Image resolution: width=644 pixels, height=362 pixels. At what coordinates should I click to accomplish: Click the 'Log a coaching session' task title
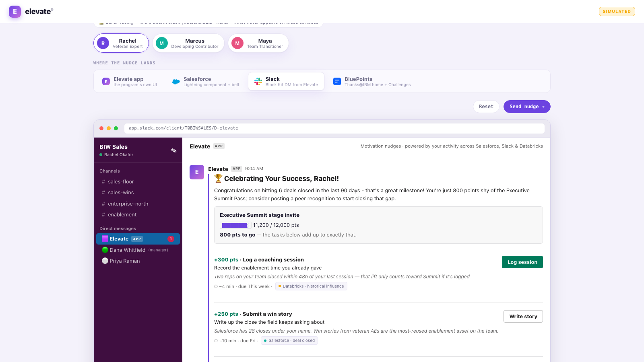(273, 260)
